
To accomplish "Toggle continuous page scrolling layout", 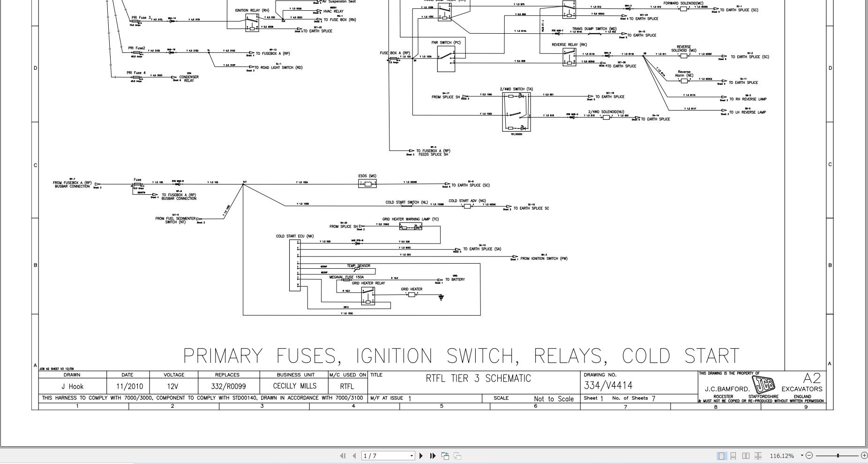I will (733, 455).
